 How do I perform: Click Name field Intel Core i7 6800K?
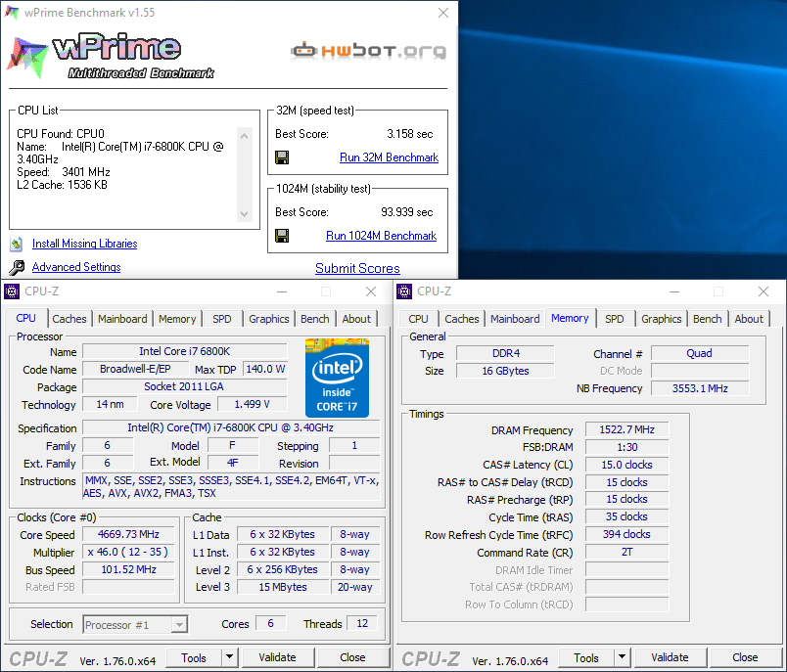point(185,351)
